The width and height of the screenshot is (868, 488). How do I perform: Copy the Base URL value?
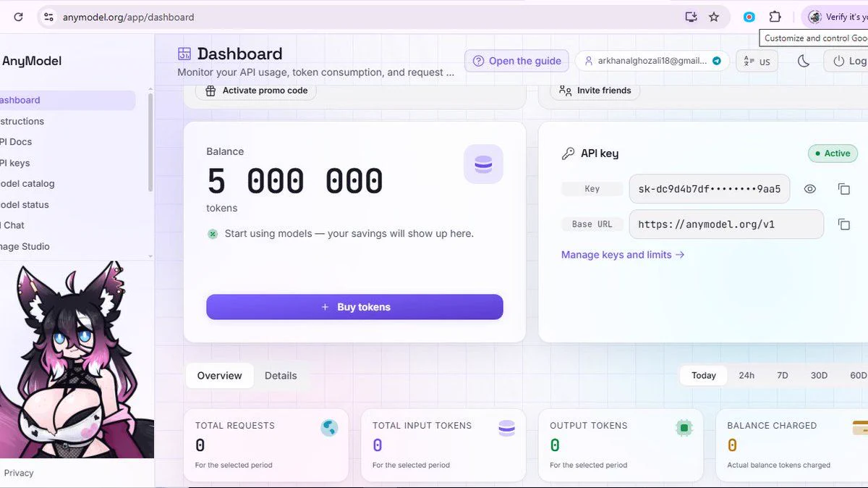tap(844, 224)
